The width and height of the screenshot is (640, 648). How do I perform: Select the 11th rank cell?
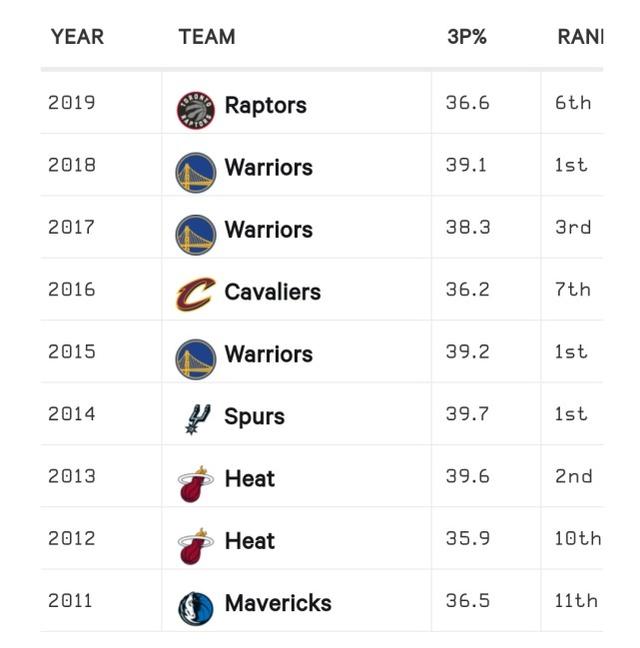coord(576,600)
